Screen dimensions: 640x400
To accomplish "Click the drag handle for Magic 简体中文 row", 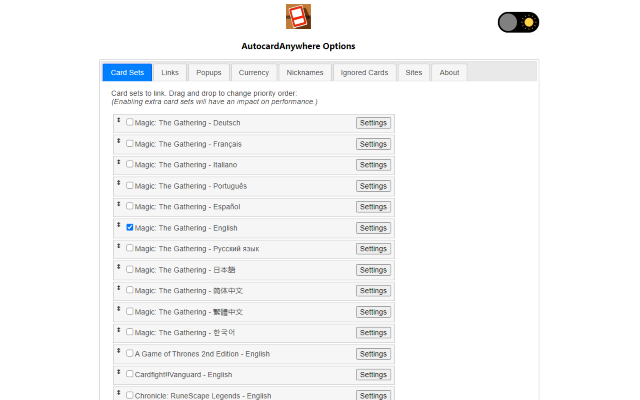I will [119, 288].
